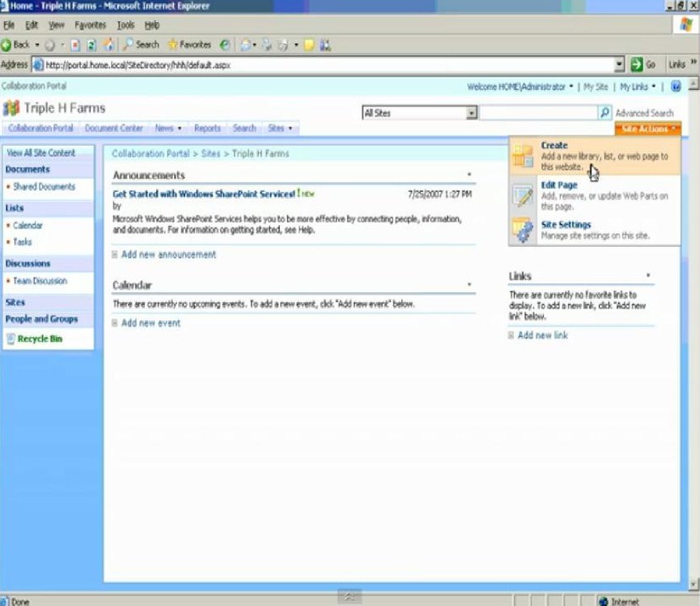Screen dimensions: 700x606
Task: Open the All Sites search scope dropdown
Action: pos(472,111)
